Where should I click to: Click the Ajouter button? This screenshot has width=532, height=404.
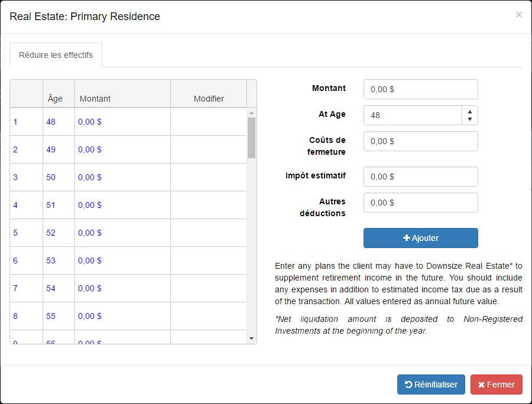coord(420,238)
